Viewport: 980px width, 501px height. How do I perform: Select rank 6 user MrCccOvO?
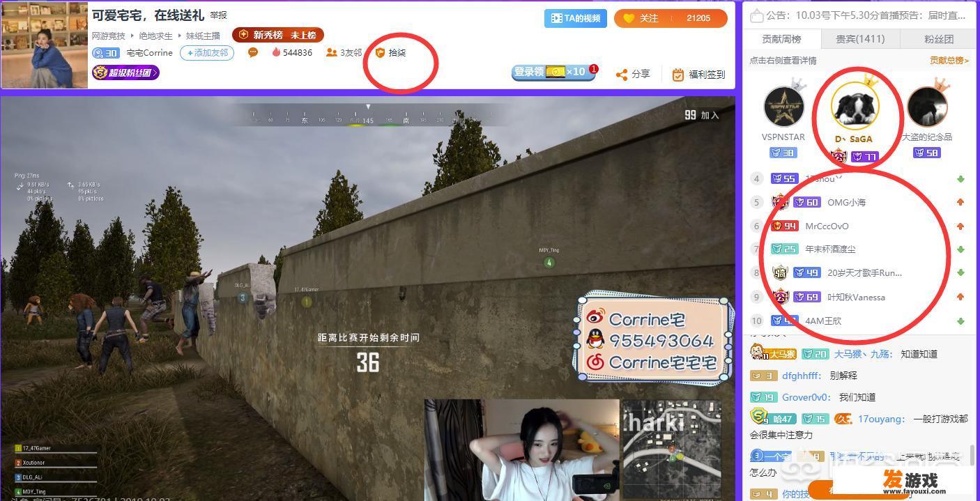click(x=827, y=226)
